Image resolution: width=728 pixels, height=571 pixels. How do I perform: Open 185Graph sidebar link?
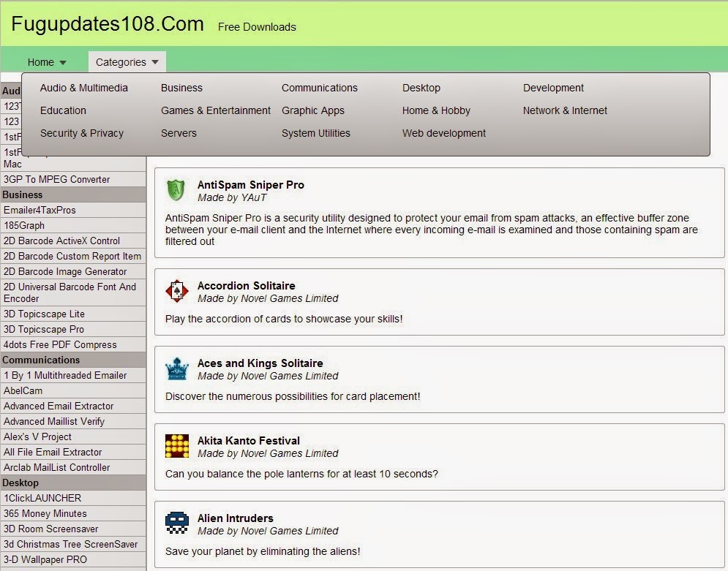tap(73, 225)
